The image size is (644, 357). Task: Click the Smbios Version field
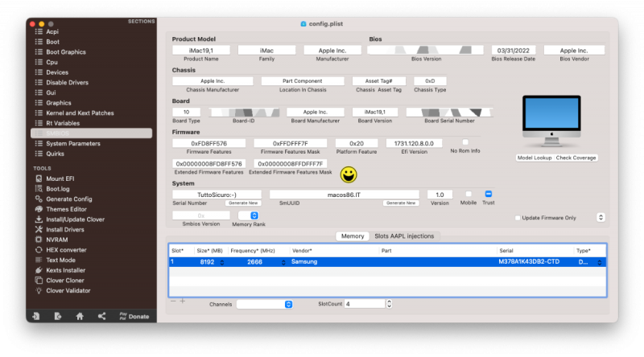coord(200,215)
